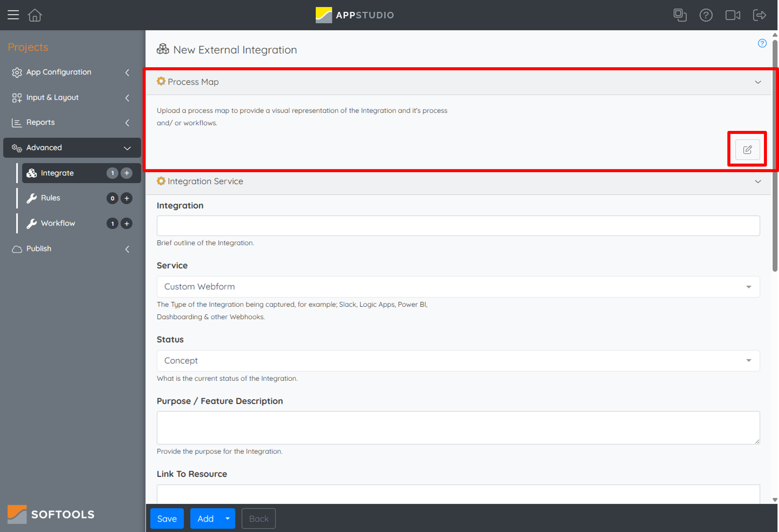Select Input & Layout in the sidebar

point(52,98)
